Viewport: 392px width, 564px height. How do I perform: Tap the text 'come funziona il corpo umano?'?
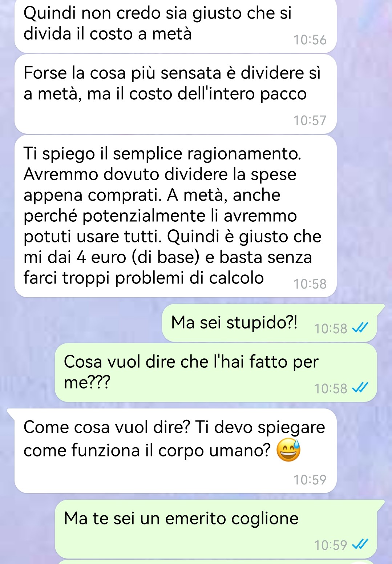pos(147,450)
